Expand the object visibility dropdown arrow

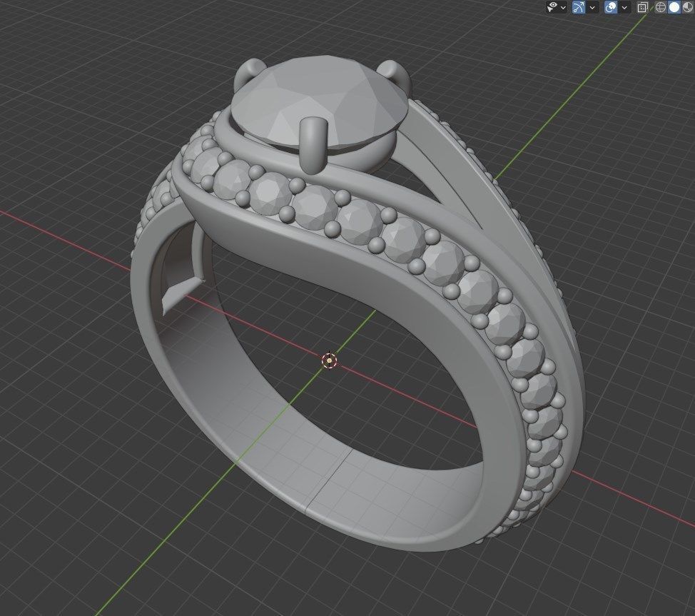564,8
